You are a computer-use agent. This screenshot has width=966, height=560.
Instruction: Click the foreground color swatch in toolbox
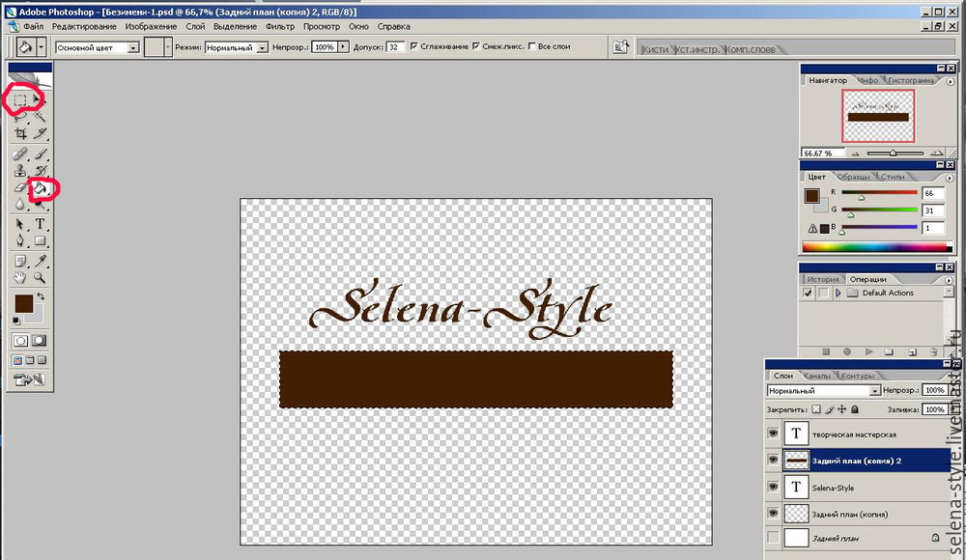click(x=23, y=302)
